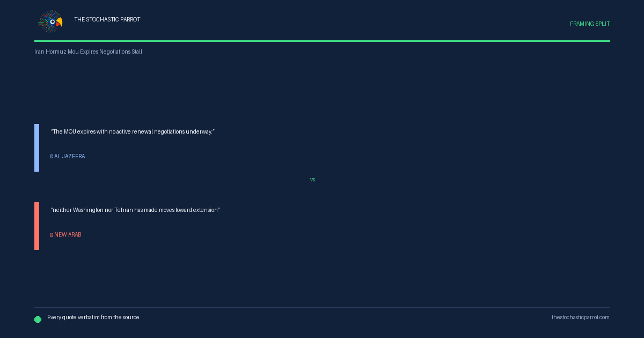Open thestochasticparrot.com link
Screen dimensions: 644x338
click(581, 318)
